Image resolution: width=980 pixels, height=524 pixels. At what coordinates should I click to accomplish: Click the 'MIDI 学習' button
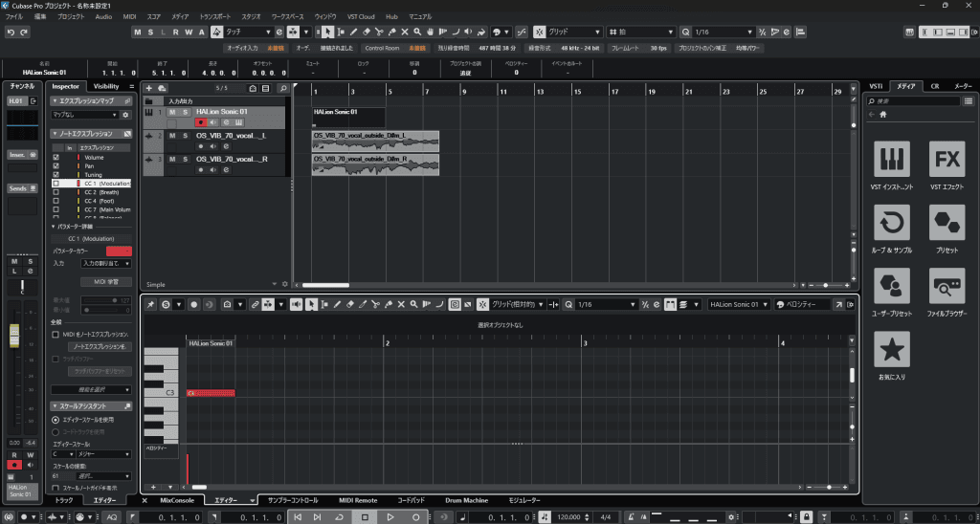click(x=106, y=282)
